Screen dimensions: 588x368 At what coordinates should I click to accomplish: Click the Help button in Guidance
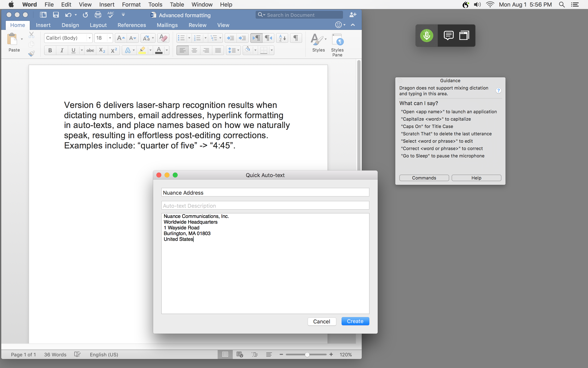(x=476, y=178)
